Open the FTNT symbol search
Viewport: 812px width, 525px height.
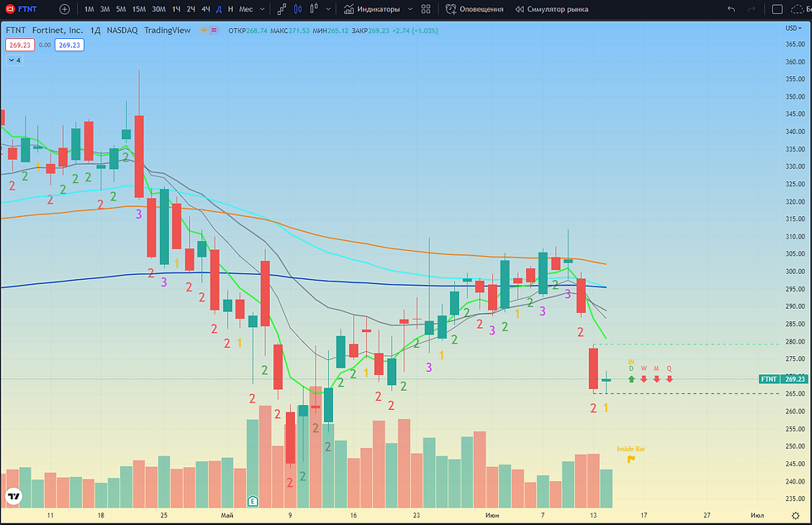pos(22,9)
